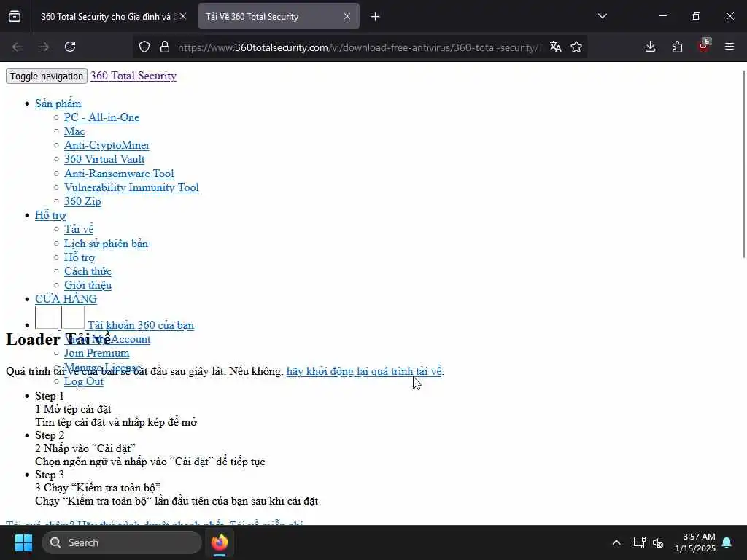Open Vulnerability Immunity Tool link
The width and height of the screenshot is (747, 560).
tap(131, 187)
